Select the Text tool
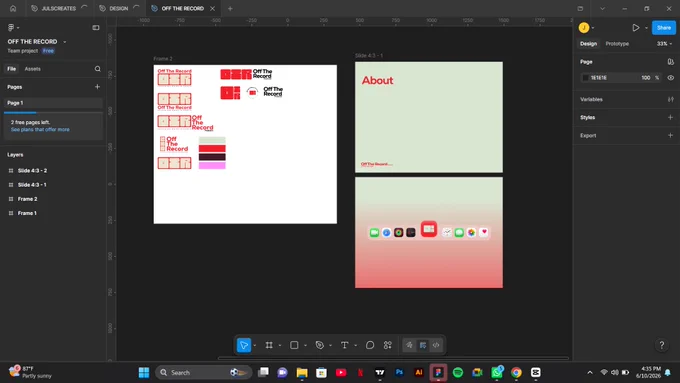This screenshot has height=383, width=680. pyautogui.click(x=344, y=345)
